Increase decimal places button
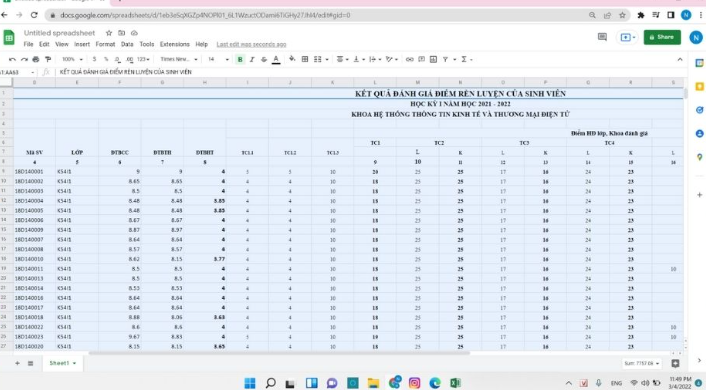This screenshot has width=706, height=390. click(130, 59)
